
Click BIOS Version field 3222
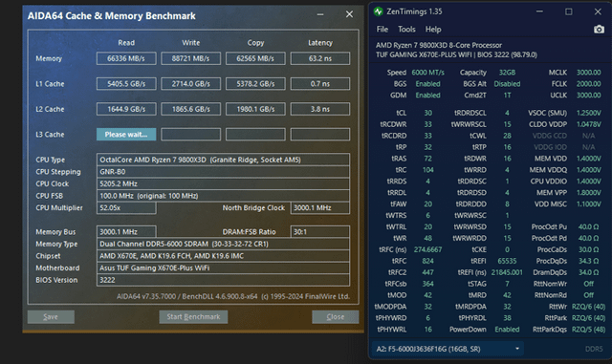223,280
